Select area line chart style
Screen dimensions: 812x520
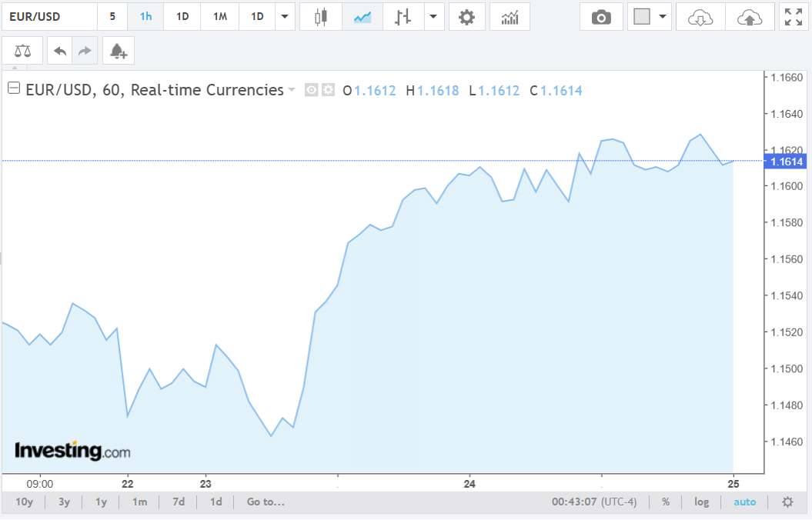[x=363, y=17]
